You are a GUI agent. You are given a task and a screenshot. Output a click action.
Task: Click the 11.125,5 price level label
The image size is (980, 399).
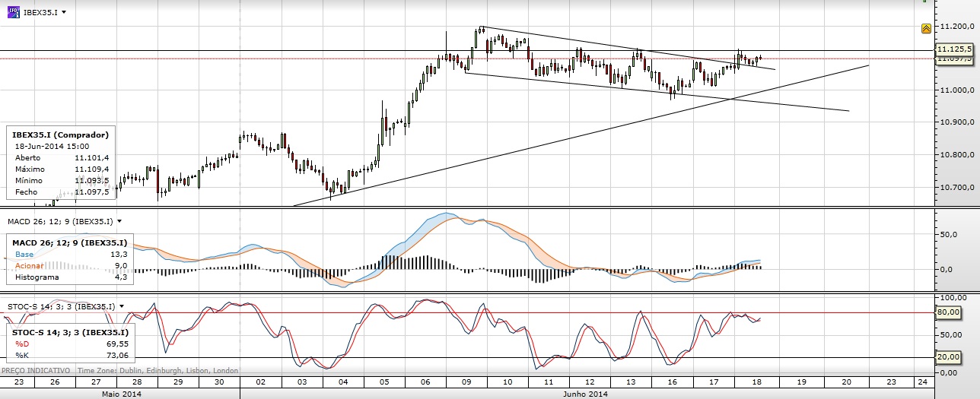pyautogui.click(x=957, y=49)
